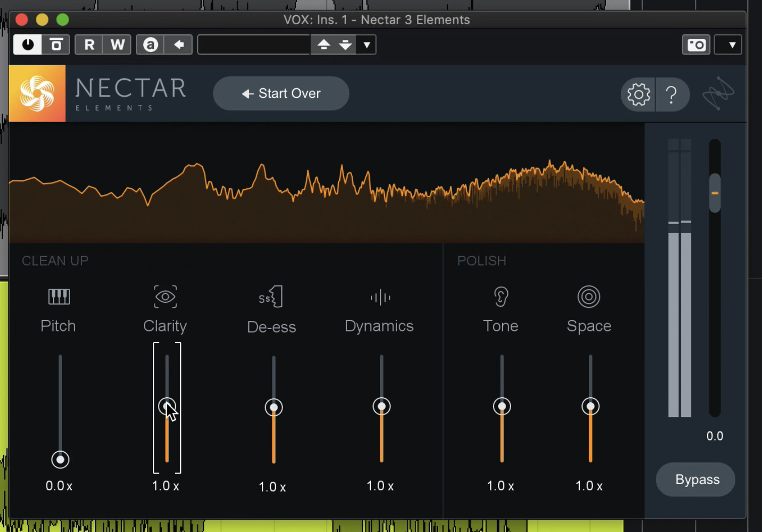Load previous preset with up arrow
This screenshot has height=532, width=762.
[323, 44]
